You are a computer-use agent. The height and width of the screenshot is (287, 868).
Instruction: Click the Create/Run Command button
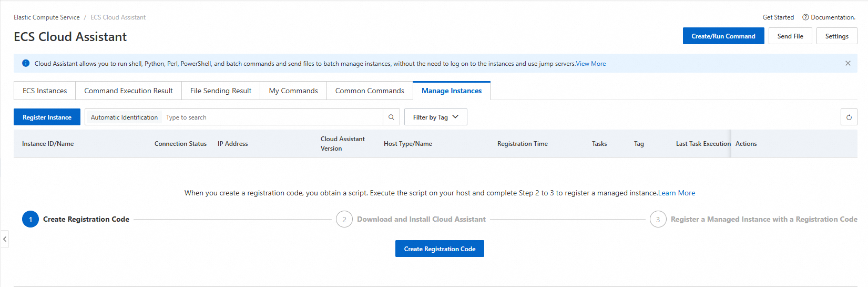(x=723, y=36)
